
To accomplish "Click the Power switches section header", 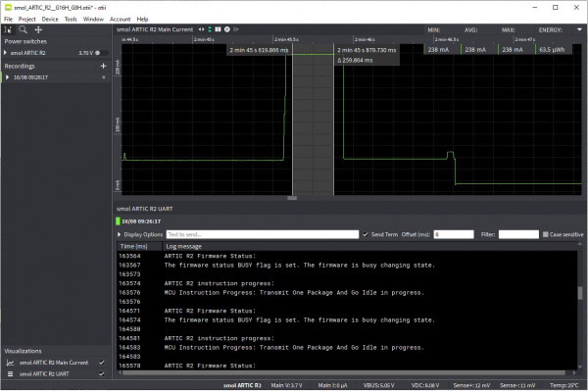I will [x=25, y=41].
